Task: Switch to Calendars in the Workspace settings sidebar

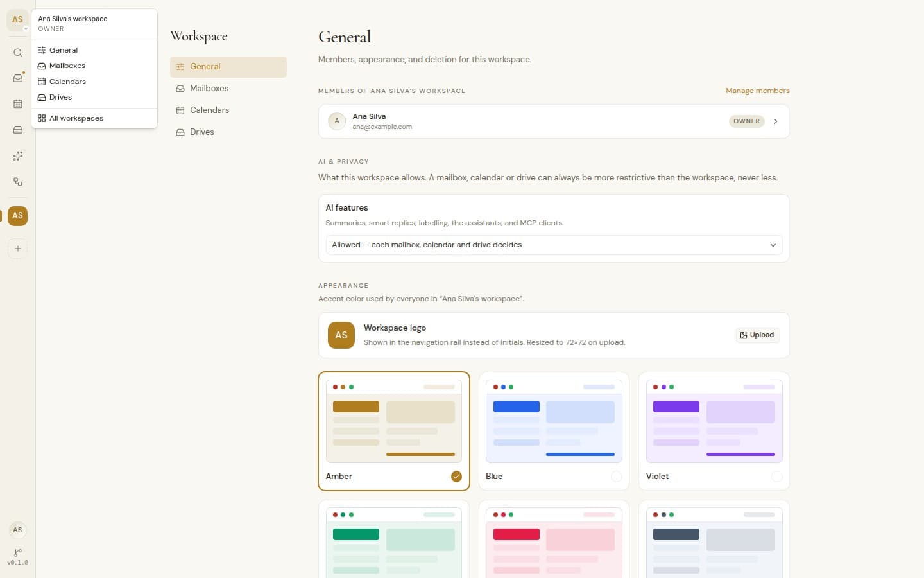Action: click(228, 110)
